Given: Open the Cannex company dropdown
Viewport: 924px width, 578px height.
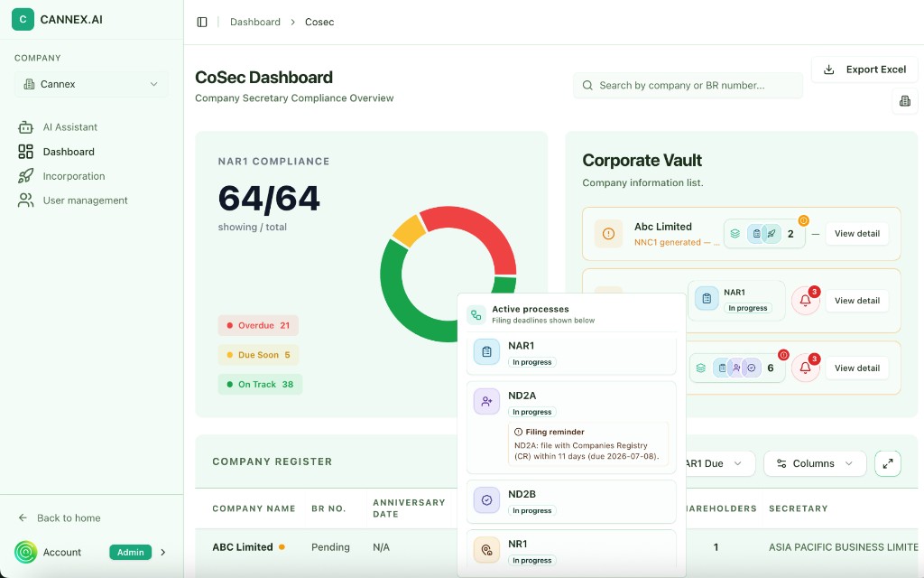Looking at the screenshot, I should 91,84.
